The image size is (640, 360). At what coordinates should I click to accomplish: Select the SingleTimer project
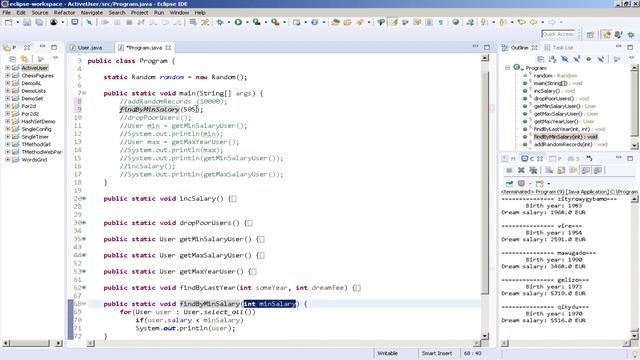pos(35,137)
